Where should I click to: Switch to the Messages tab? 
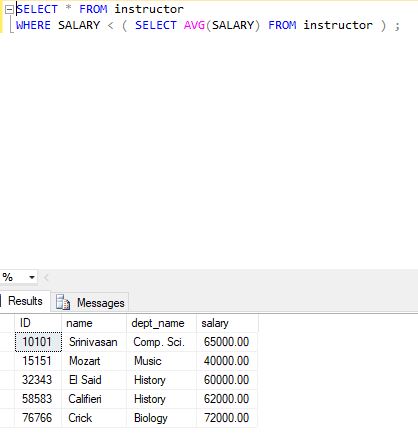(90, 303)
